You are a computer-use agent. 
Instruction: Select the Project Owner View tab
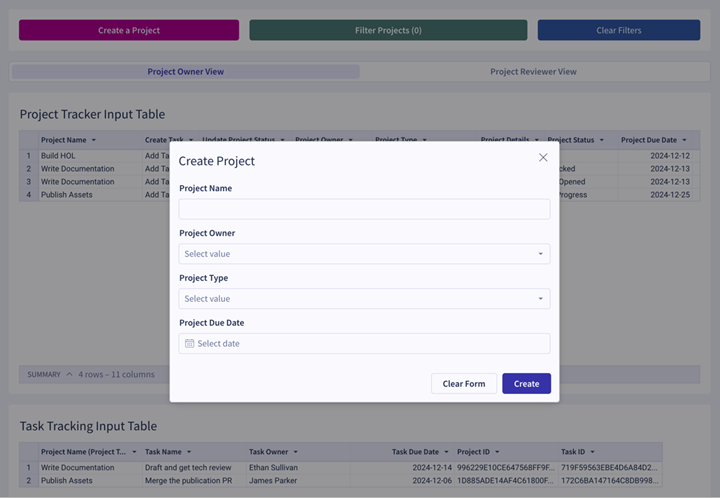click(x=186, y=72)
